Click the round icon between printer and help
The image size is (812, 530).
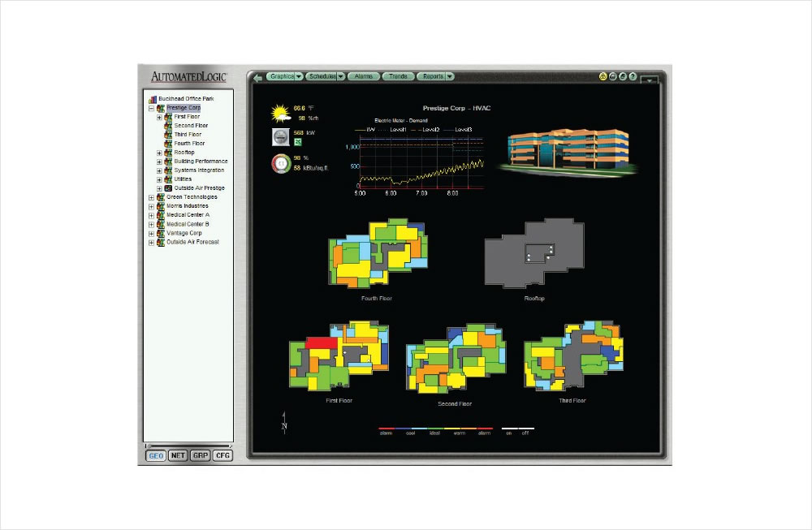pos(623,76)
